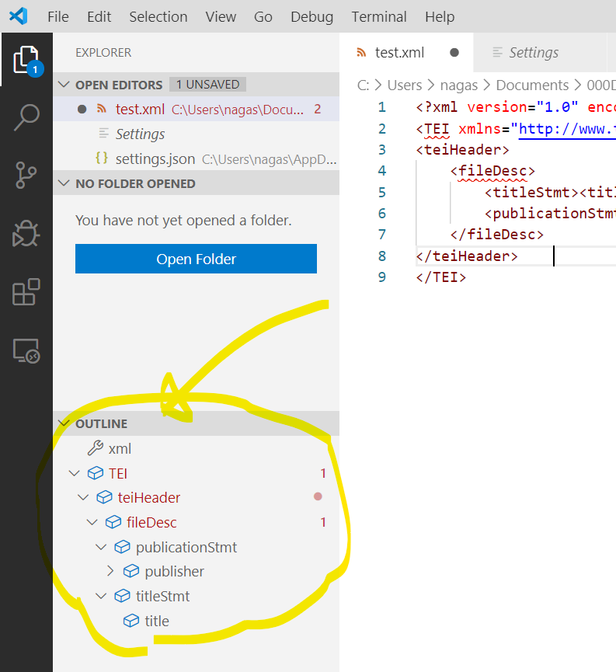
Task: Open the namespace URL link on line 2
Action: click(567, 128)
